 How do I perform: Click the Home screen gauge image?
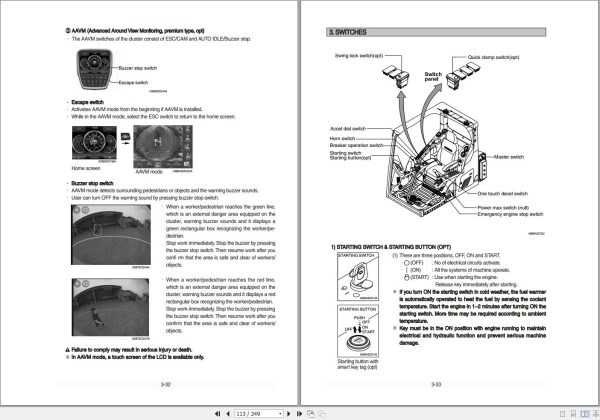(94, 142)
